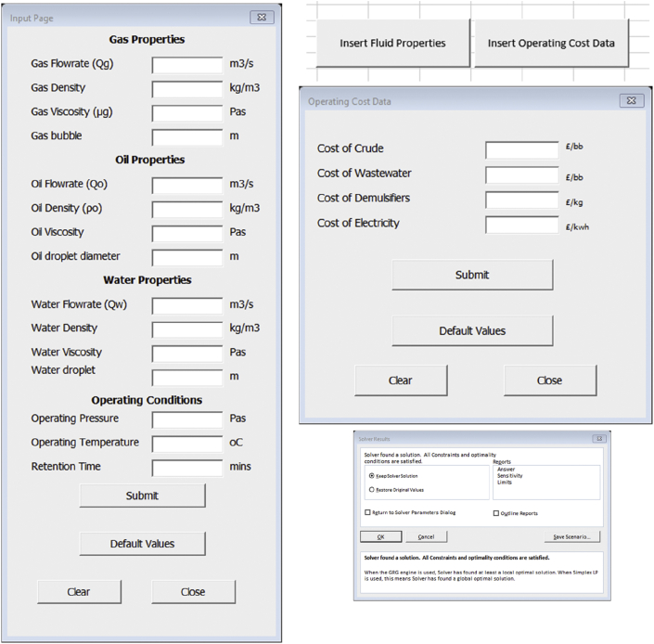The width and height of the screenshot is (654, 644).
Task: Pick the Answer report in Reports list
Action: point(507,470)
